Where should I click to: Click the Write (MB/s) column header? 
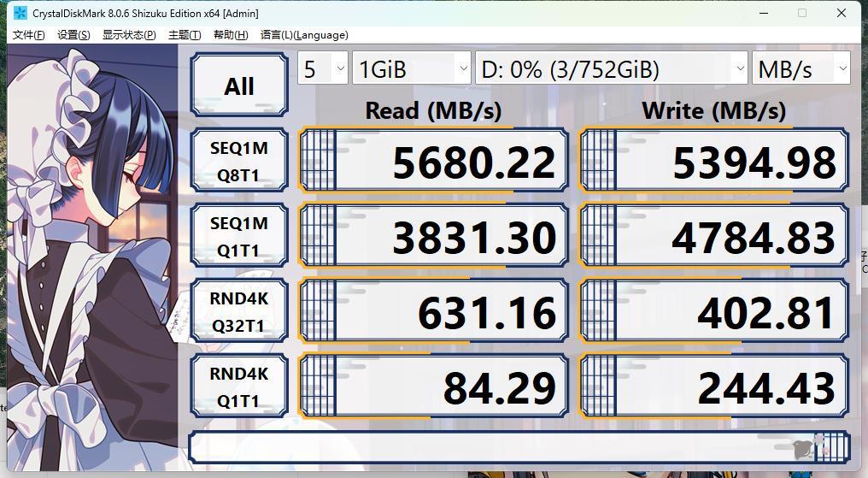point(714,110)
